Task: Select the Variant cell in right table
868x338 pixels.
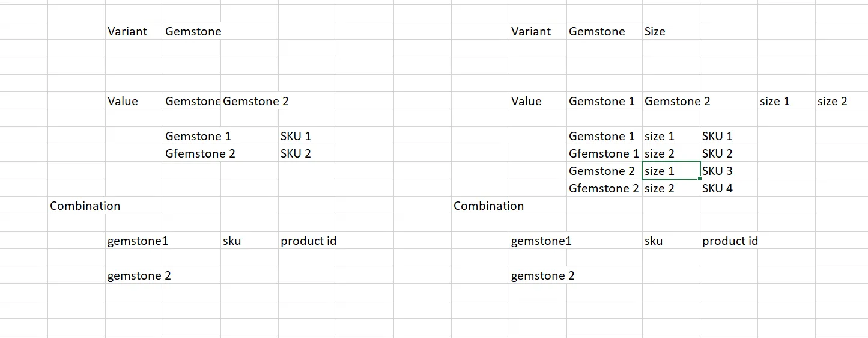Action: pyautogui.click(x=531, y=32)
